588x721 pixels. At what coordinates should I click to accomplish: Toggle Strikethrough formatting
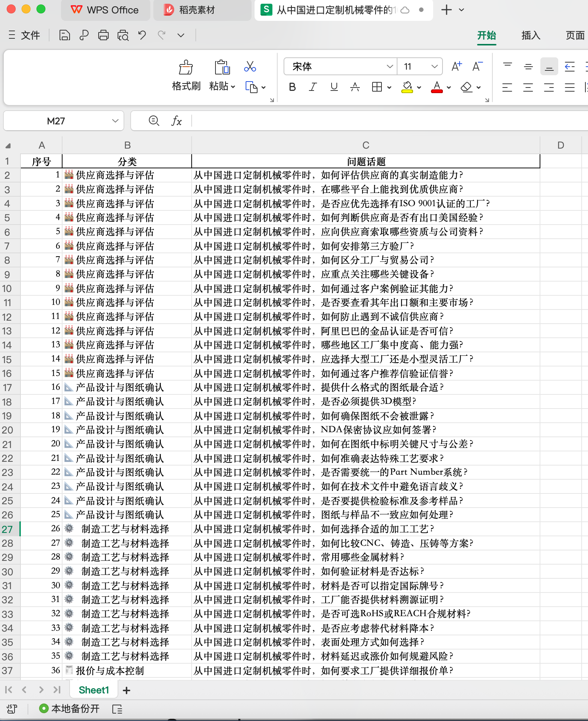tap(355, 87)
